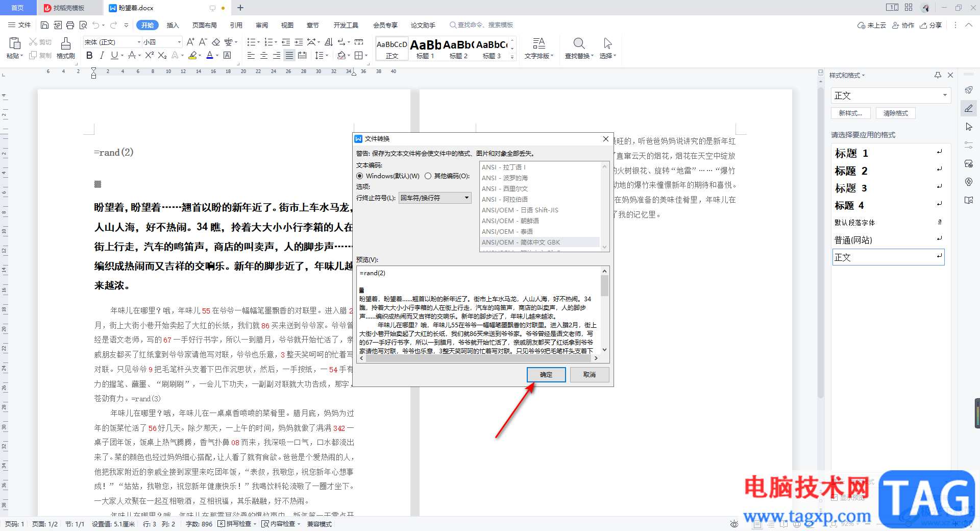Click the increase font size icon

pos(190,42)
